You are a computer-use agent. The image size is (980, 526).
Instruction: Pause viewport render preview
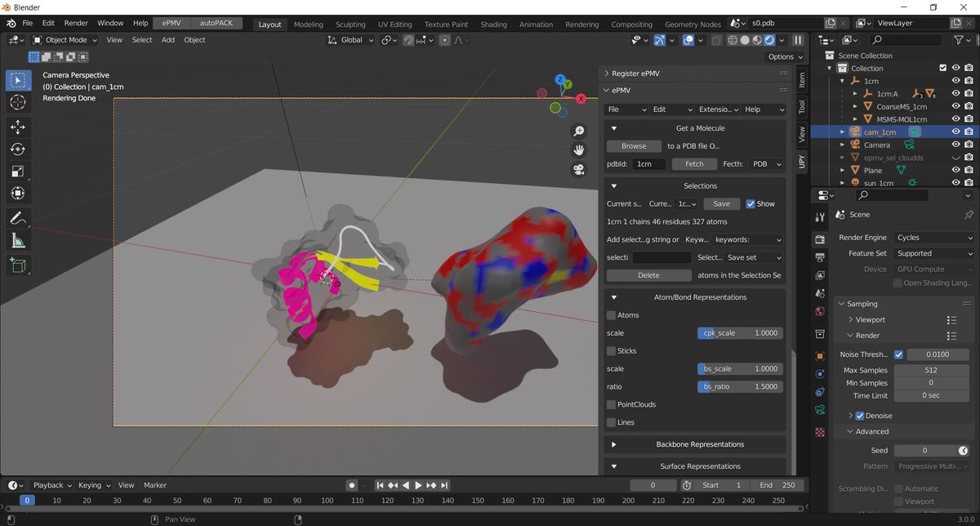point(798,40)
